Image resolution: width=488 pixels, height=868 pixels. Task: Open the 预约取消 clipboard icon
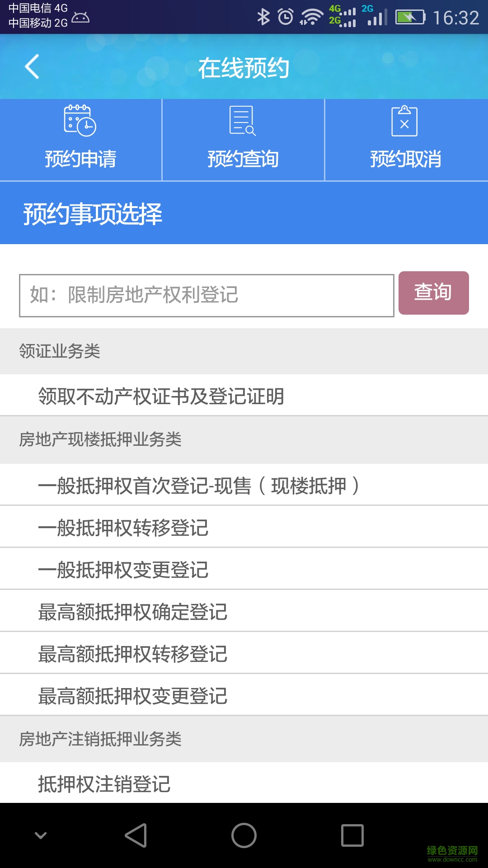[404, 121]
